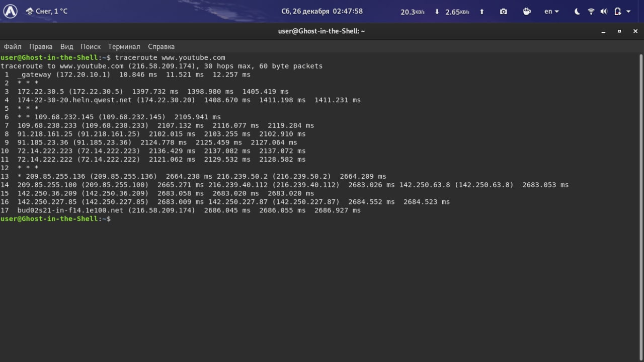The width and height of the screenshot is (644, 362).
Task: Click the text '72.14.222.222 (72.14.222.222)'
Action: coord(78,160)
